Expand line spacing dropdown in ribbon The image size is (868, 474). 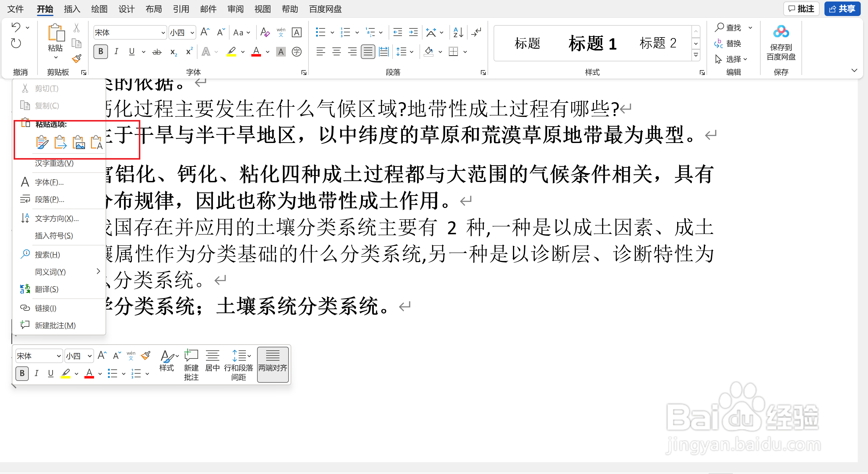pyautogui.click(x=412, y=52)
